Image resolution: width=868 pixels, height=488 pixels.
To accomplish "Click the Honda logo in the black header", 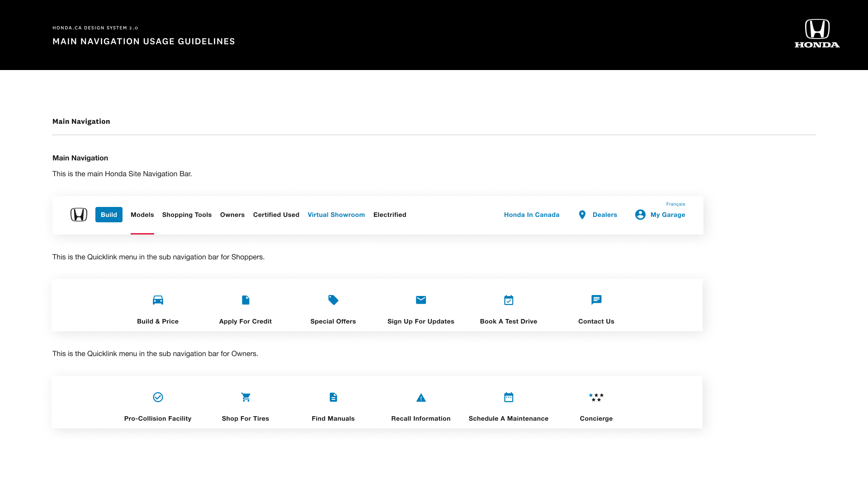I will (x=817, y=33).
